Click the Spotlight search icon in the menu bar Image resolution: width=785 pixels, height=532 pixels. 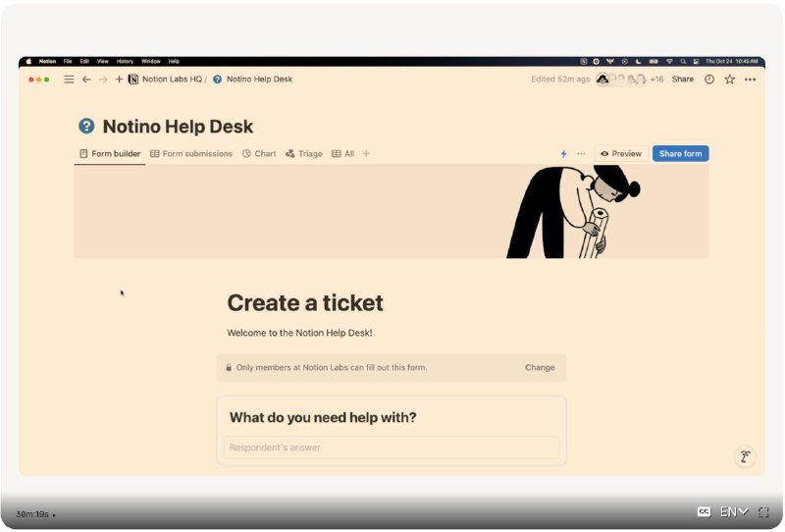(683, 61)
